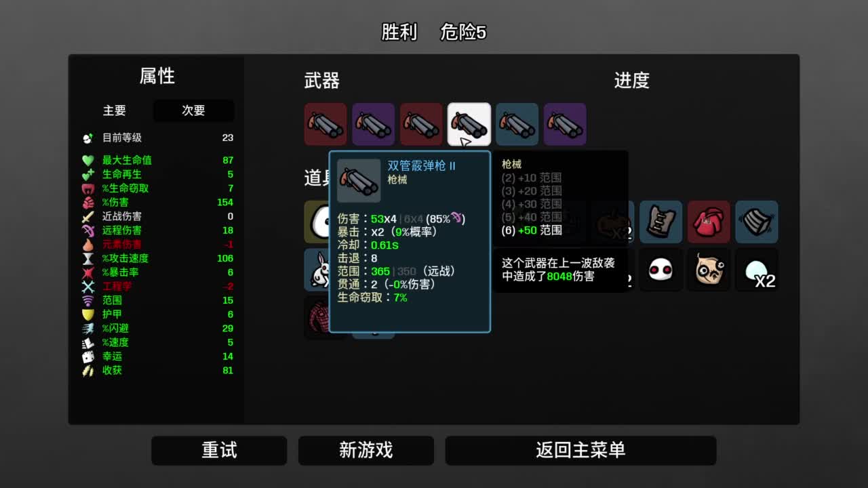Start a run with 新游戏 button
868x488 pixels.
[366, 450]
